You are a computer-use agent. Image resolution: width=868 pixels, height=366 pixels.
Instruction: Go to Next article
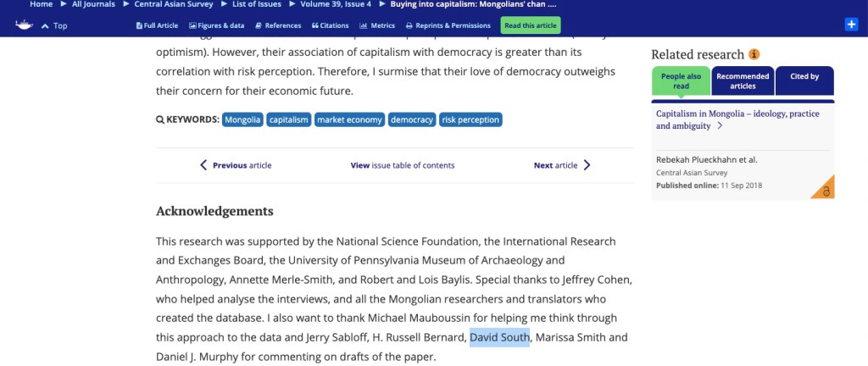(x=562, y=165)
